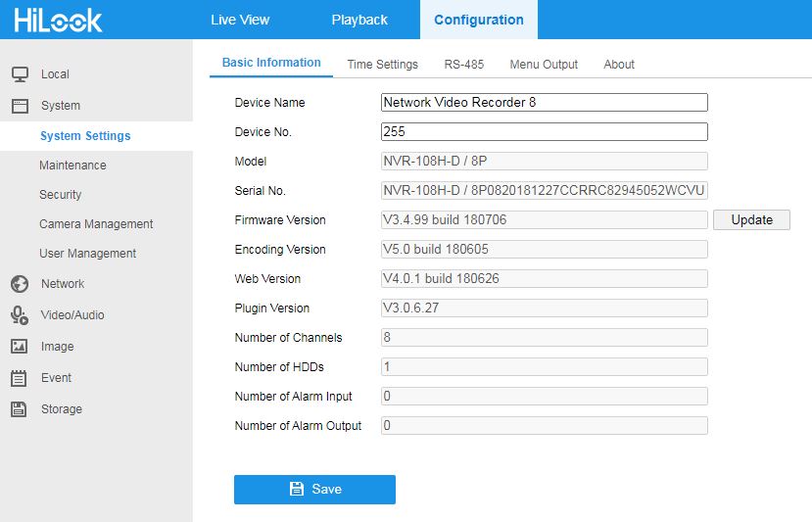Open the RS-485 tab
The height and width of the screenshot is (522, 812).
(463, 65)
